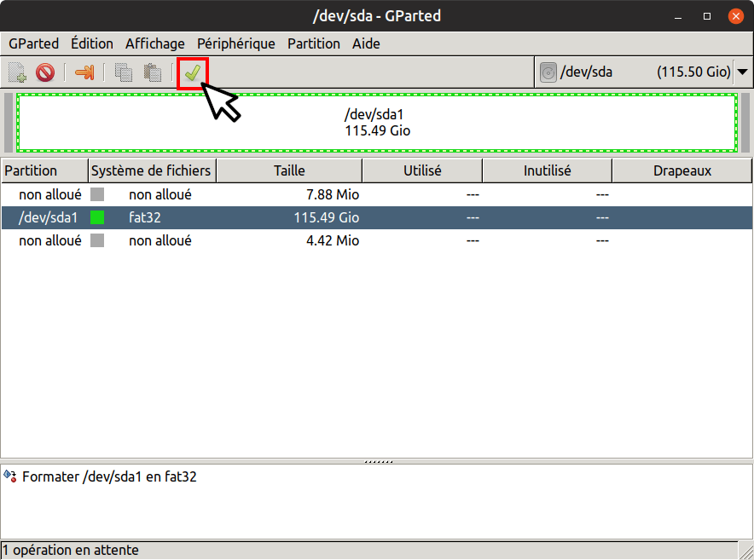Click the Paste partition toolbar icon

click(x=153, y=72)
